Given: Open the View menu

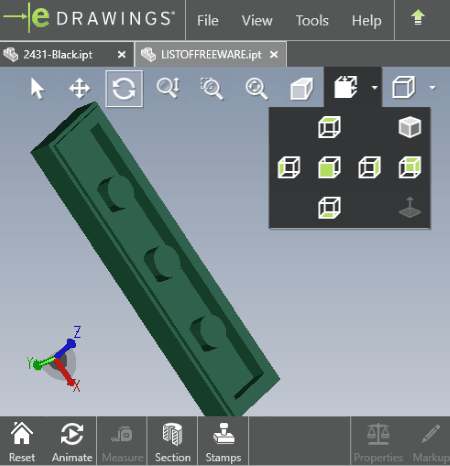Looking at the screenshot, I should pos(257,21).
